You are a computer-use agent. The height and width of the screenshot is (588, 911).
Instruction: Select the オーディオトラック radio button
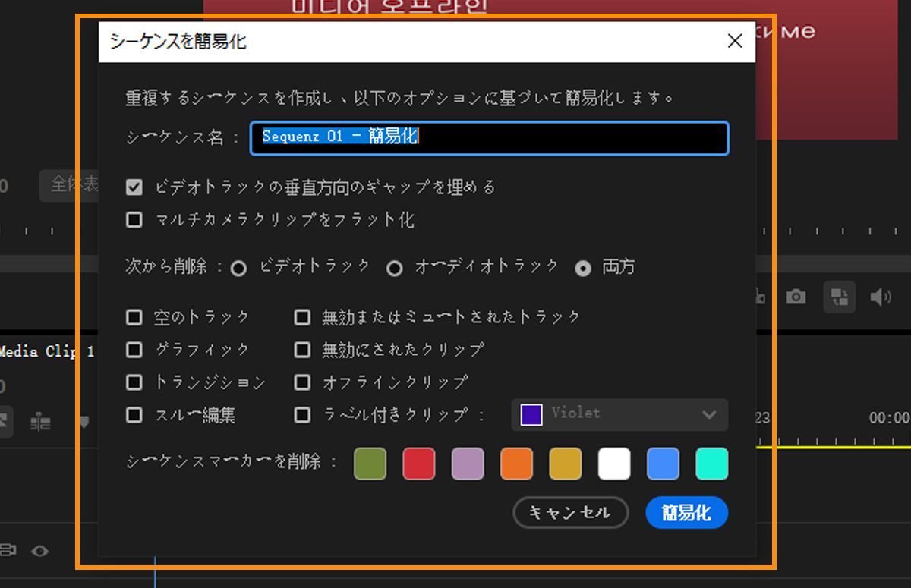pyautogui.click(x=394, y=269)
